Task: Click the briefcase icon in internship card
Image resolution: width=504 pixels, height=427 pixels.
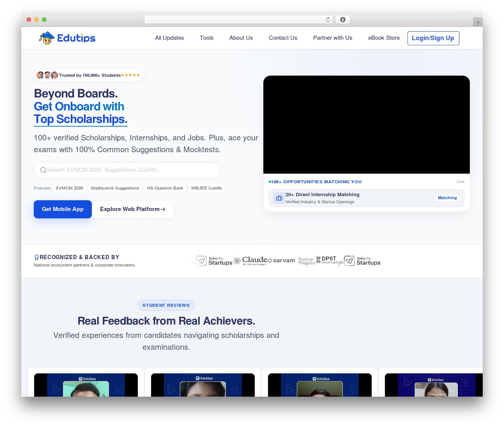Action: 279,198
